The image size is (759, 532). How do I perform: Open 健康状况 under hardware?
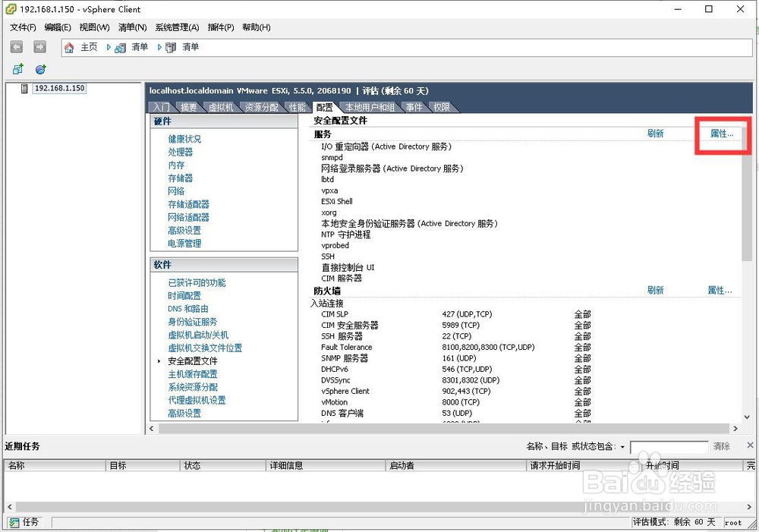184,139
